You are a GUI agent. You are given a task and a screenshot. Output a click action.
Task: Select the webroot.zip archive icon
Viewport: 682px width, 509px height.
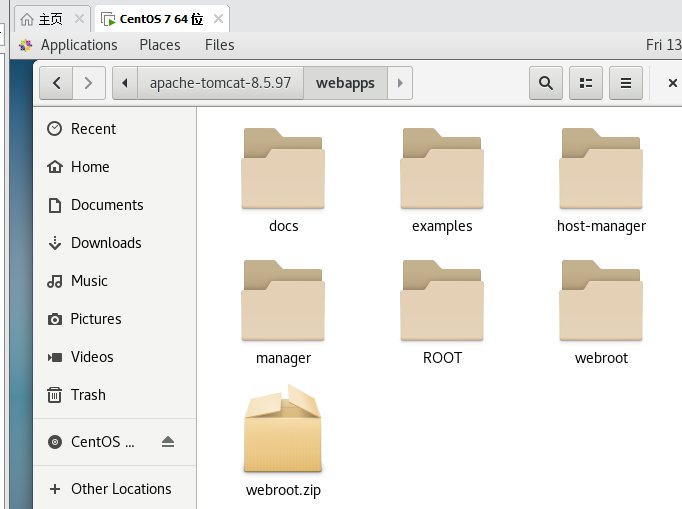pyautogui.click(x=283, y=429)
